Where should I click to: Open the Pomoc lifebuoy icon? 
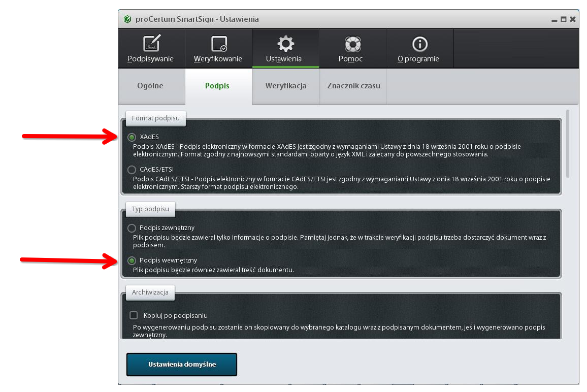tap(352, 44)
